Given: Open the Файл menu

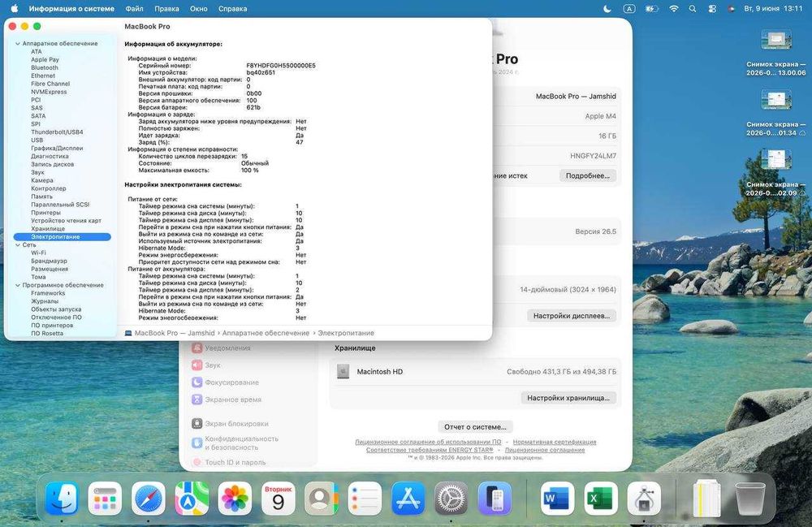Looking at the screenshot, I should point(134,9).
